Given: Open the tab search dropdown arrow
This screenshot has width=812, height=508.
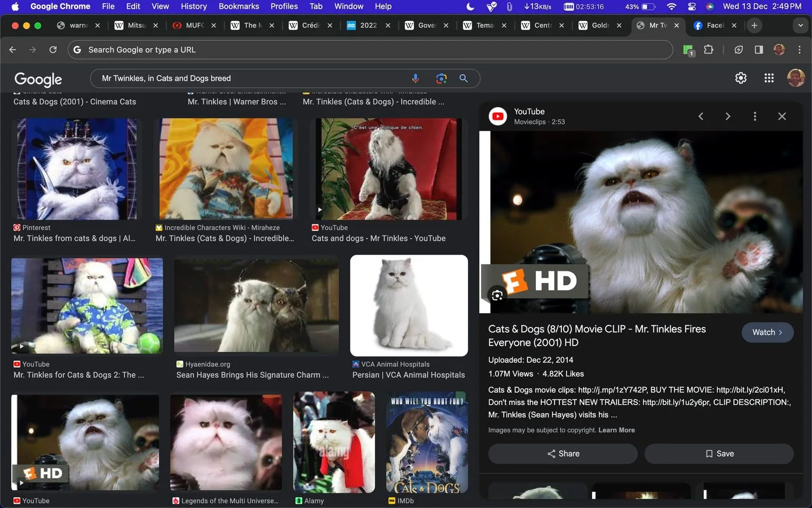Looking at the screenshot, I should [x=800, y=25].
